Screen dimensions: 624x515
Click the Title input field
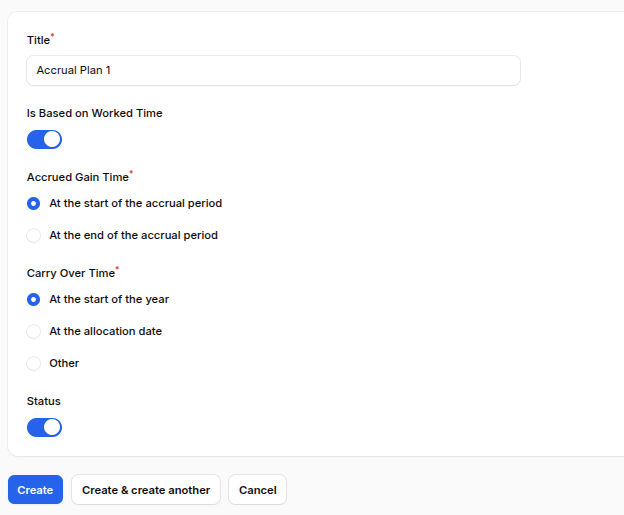[x=273, y=71]
